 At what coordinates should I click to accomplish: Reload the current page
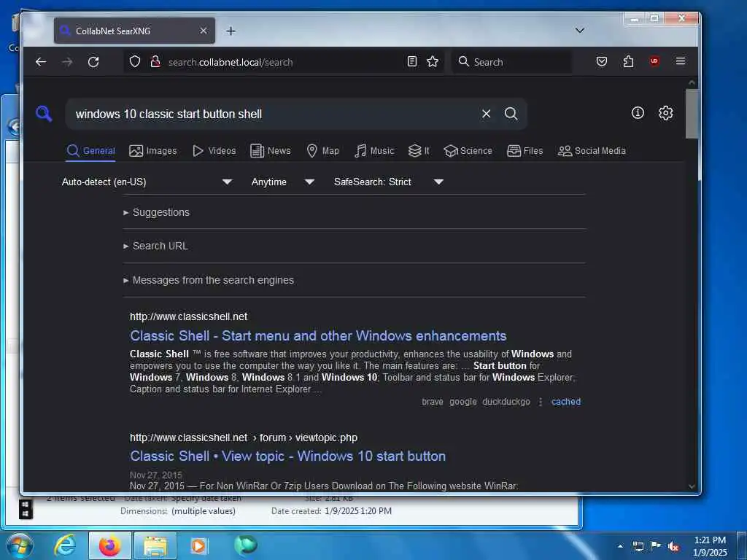coord(93,61)
